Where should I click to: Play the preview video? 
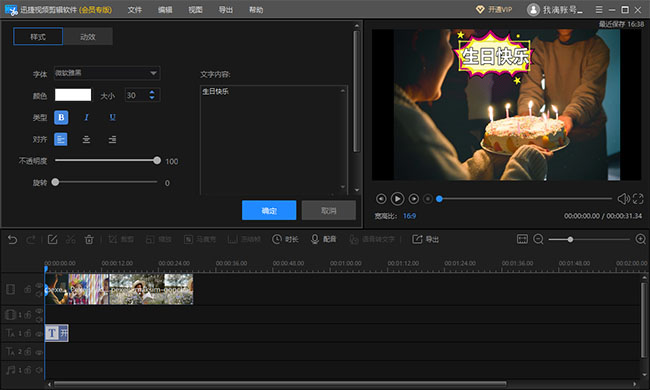397,199
